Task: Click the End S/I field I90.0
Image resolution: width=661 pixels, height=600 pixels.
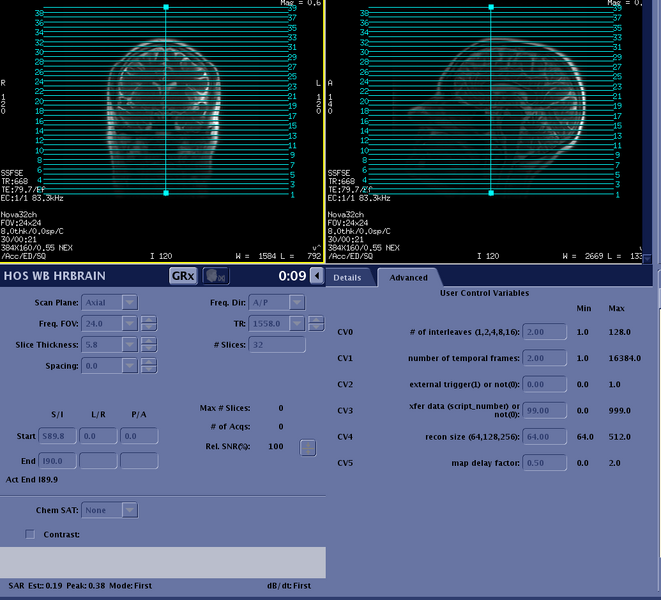Action: click(x=57, y=460)
